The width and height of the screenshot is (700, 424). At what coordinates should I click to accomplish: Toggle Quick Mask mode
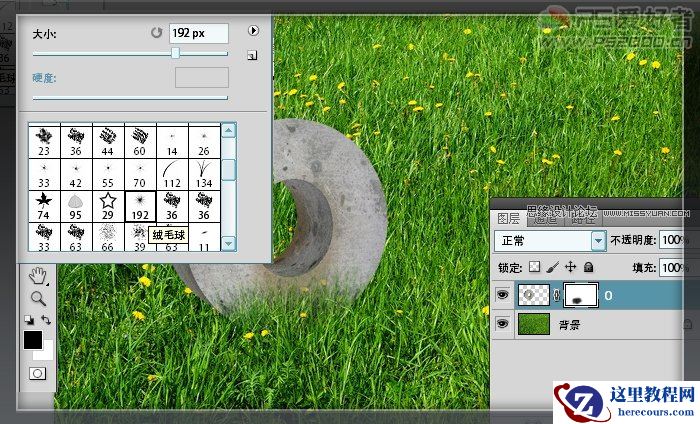[38, 373]
